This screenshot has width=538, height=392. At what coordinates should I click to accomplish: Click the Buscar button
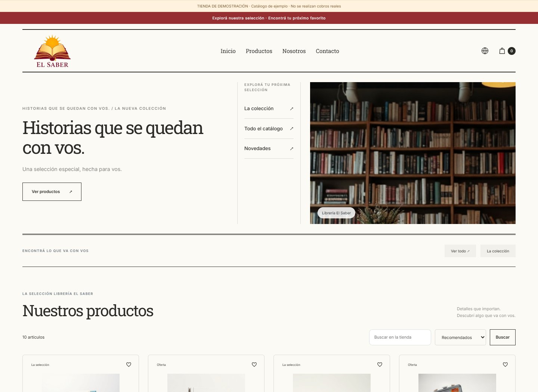[x=503, y=337]
